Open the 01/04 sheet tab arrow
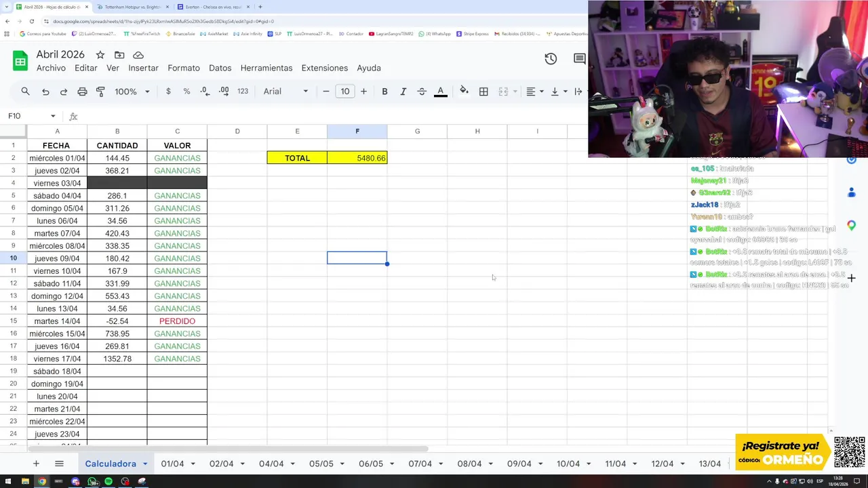This screenshot has height=488, width=868. (x=193, y=464)
